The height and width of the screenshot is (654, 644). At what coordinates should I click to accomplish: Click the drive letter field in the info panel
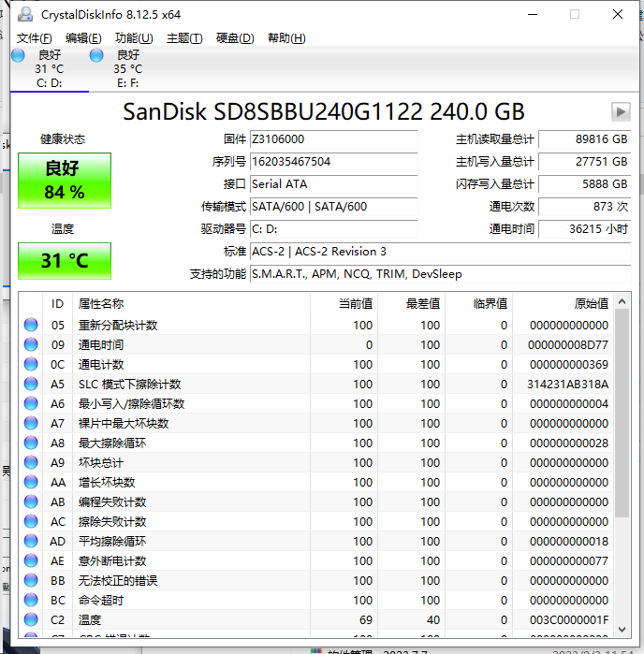pos(333,229)
